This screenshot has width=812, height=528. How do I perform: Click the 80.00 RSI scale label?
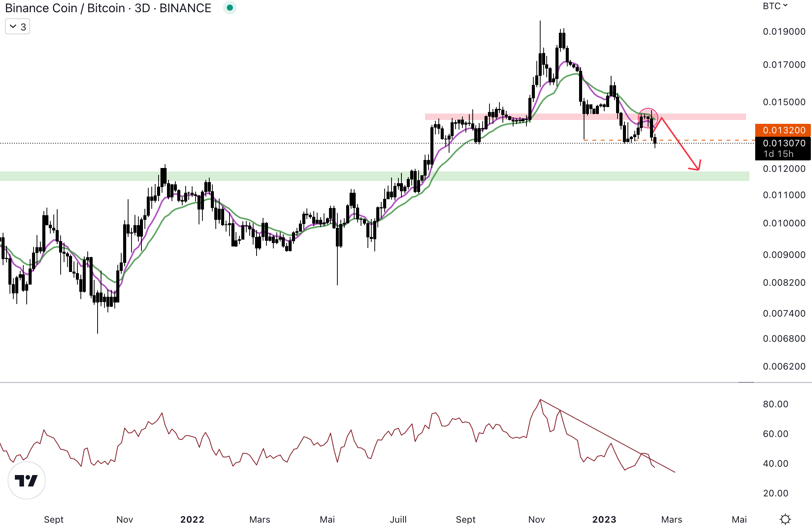(x=775, y=404)
